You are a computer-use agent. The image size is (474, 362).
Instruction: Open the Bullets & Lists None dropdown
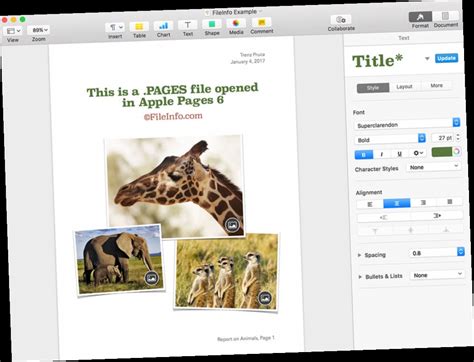coord(437,275)
